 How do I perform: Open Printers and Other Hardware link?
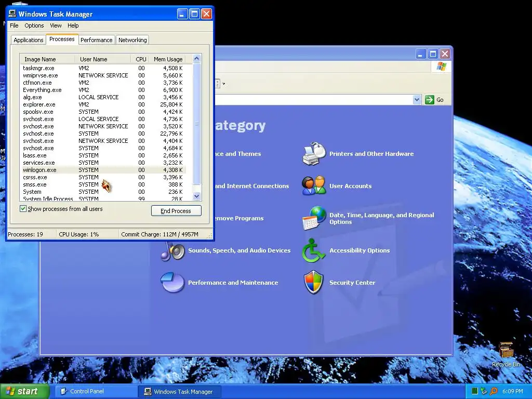click(x=371, y=154)
